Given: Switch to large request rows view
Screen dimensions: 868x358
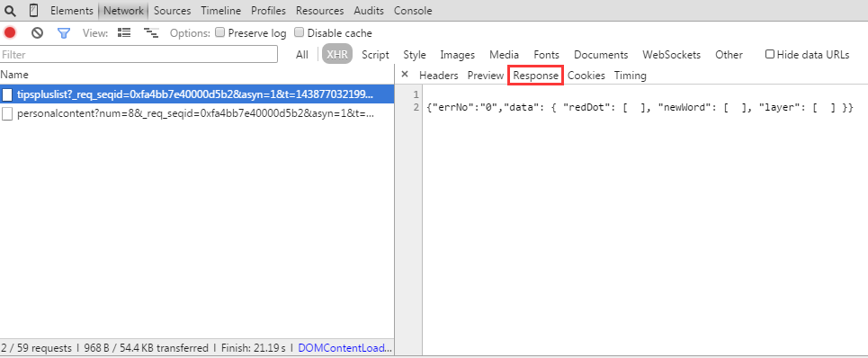Looking at the screenshot, I should (x=124, y=32).
